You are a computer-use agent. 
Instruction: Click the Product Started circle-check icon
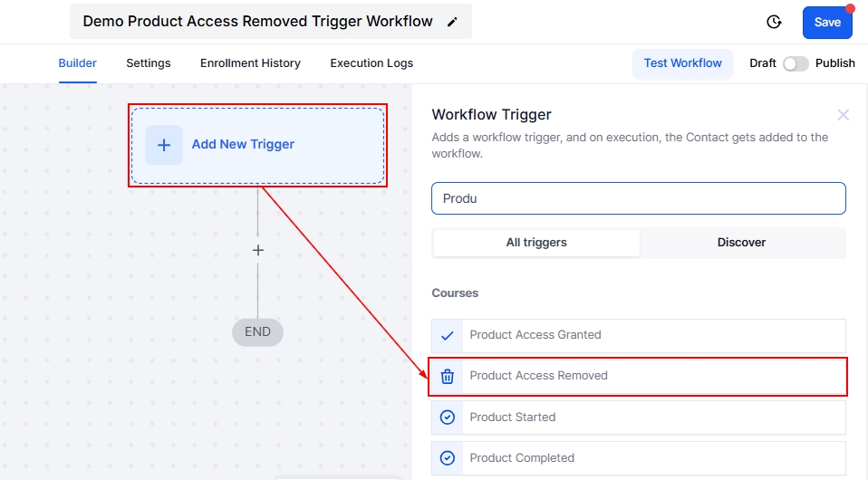447,418
